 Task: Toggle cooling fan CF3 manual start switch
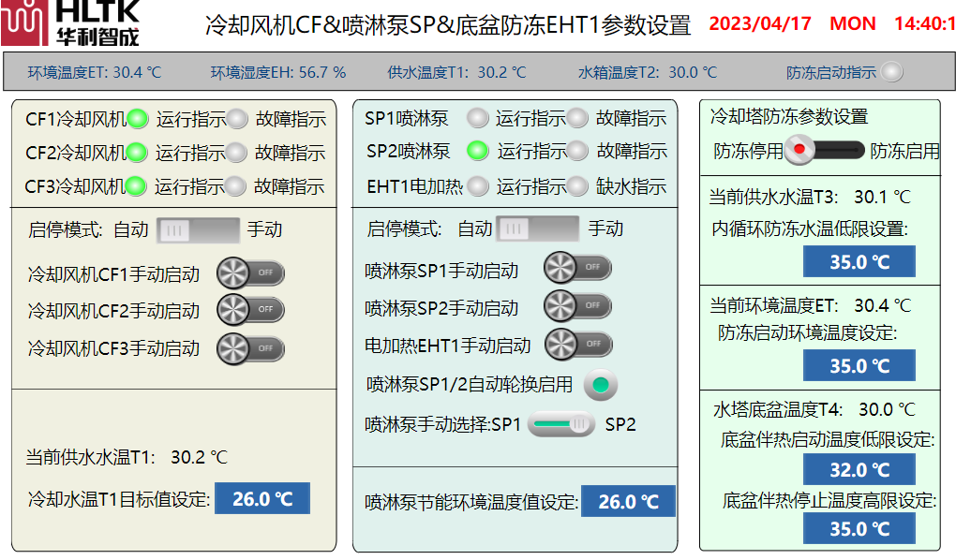pyautogui.click(x=250, y=347)
